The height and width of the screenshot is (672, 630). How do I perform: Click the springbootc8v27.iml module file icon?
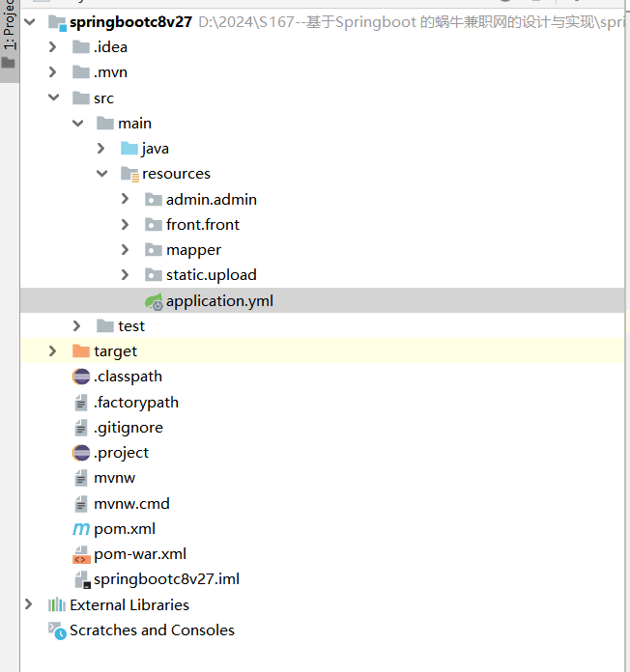81,579
